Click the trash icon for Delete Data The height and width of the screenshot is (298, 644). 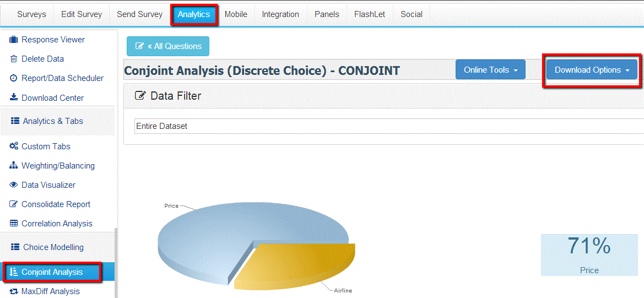pyautogui.click(x=14, y=59)
